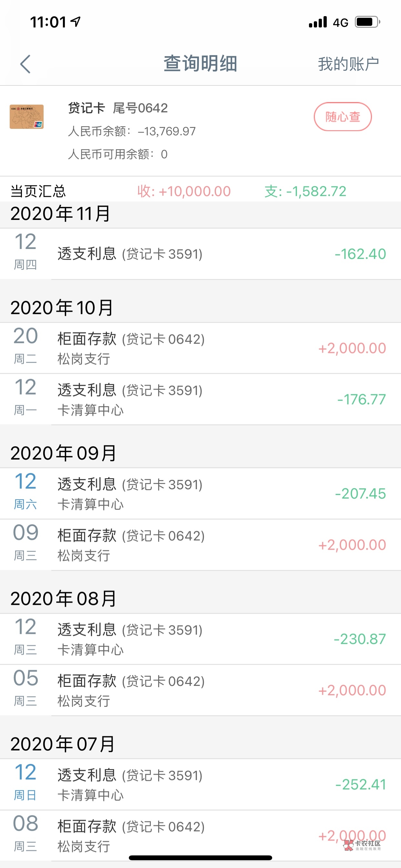Open the -207.45 透支利息 September transaction
Viewport: 401px width, 868px height.
click(x=200, y=494)
